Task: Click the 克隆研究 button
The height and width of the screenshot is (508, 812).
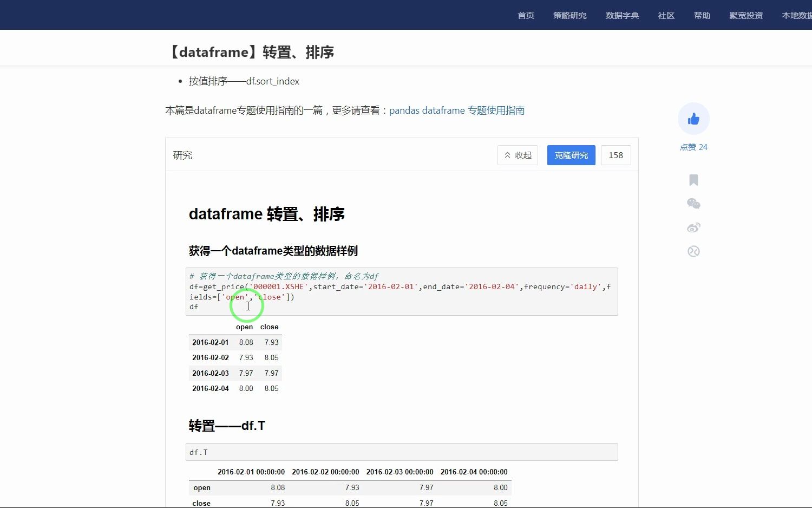Action: pos(571,155)
